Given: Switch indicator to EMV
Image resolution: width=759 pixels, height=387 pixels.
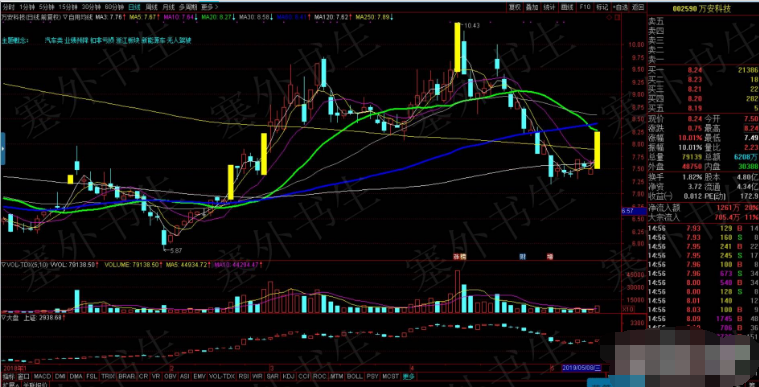Looking at the screenshot, I should coord(199,376).
